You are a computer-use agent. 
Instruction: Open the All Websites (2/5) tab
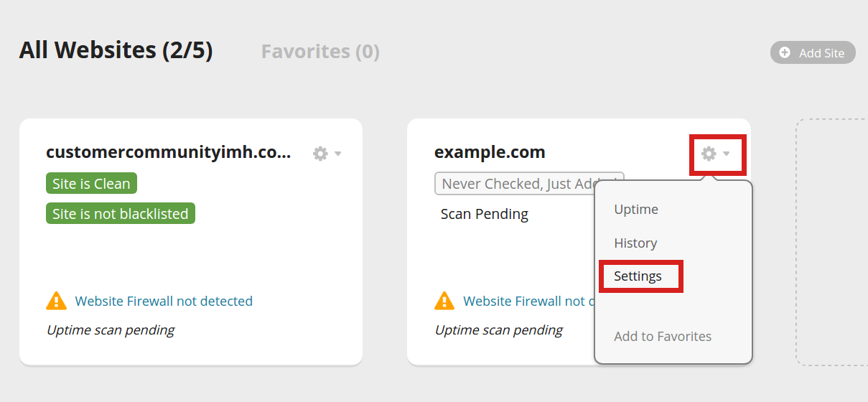click(116, 50)
